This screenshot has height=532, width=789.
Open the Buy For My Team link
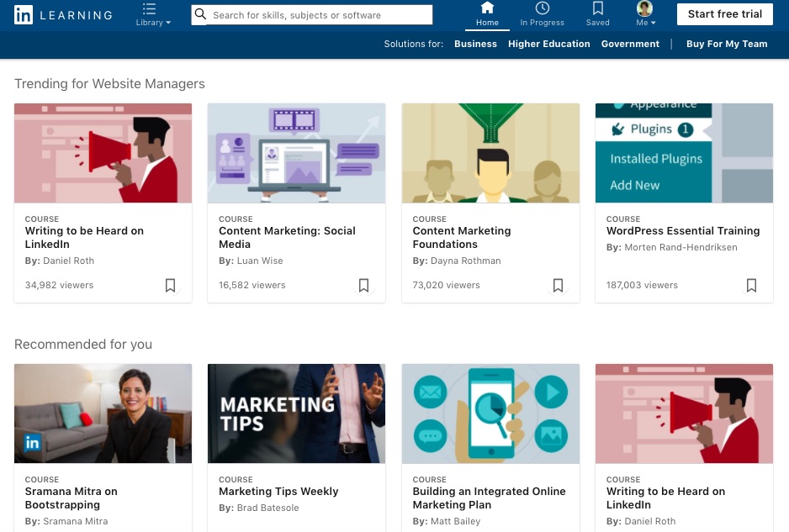point(726,44)
